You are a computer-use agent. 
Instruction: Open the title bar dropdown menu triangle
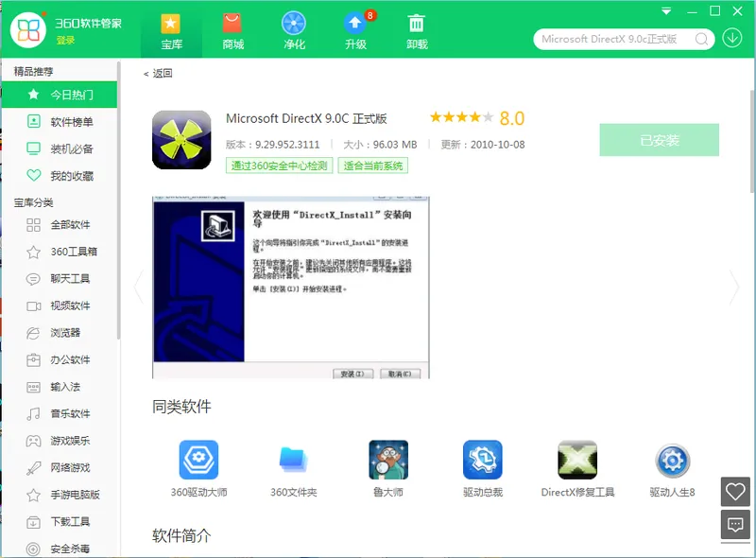click(666, 11)
